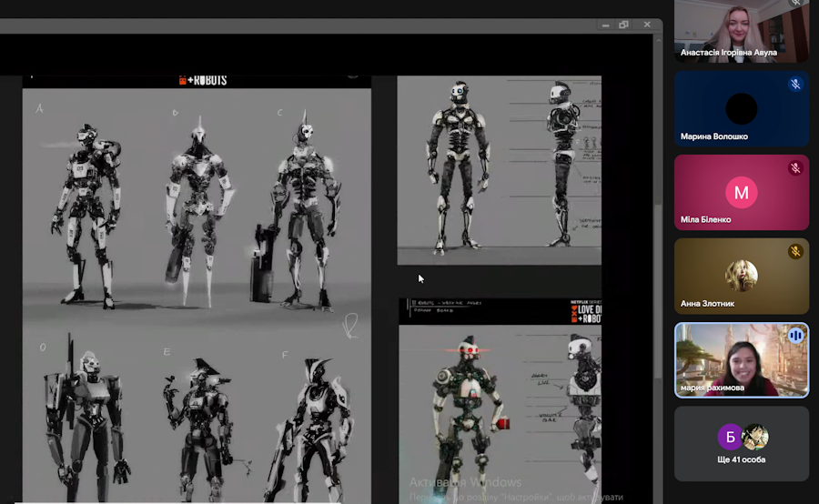Click the muted microphone icon on Міла Біленко's tile

(794, 168)
